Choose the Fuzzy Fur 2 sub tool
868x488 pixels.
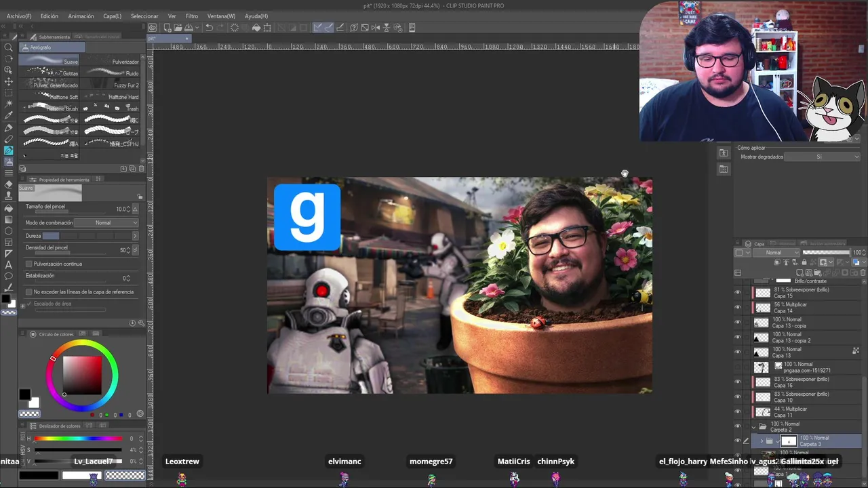(x=110, y=85)
